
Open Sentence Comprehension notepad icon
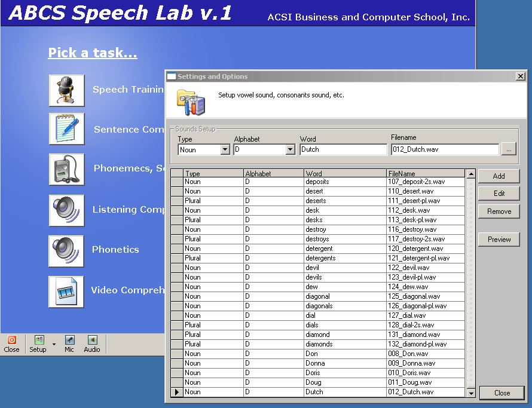pos(66,129)
